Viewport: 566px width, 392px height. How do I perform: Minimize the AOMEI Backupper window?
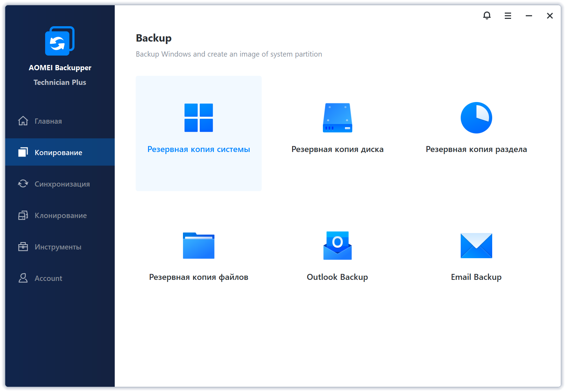click(x=529, y=16)
